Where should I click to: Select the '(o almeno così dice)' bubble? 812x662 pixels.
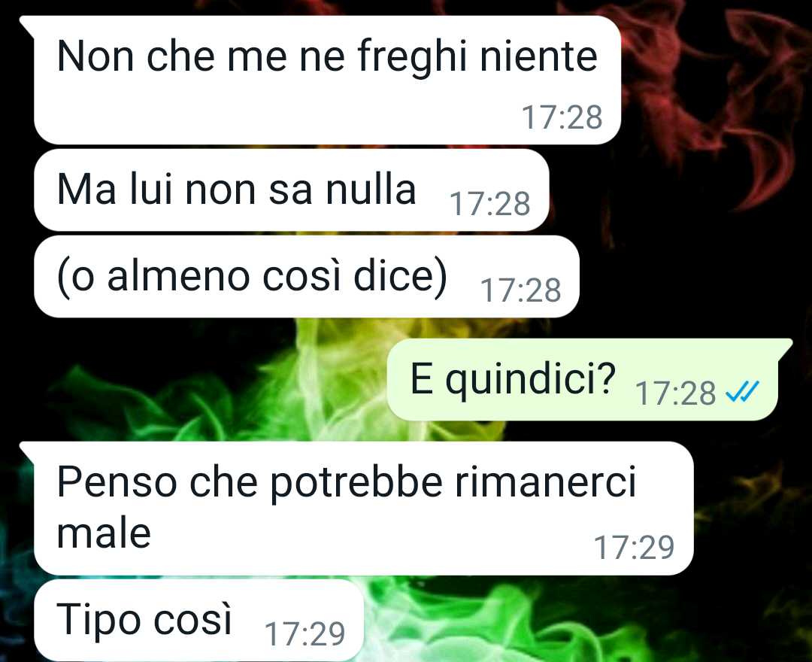tap(307, 277)
